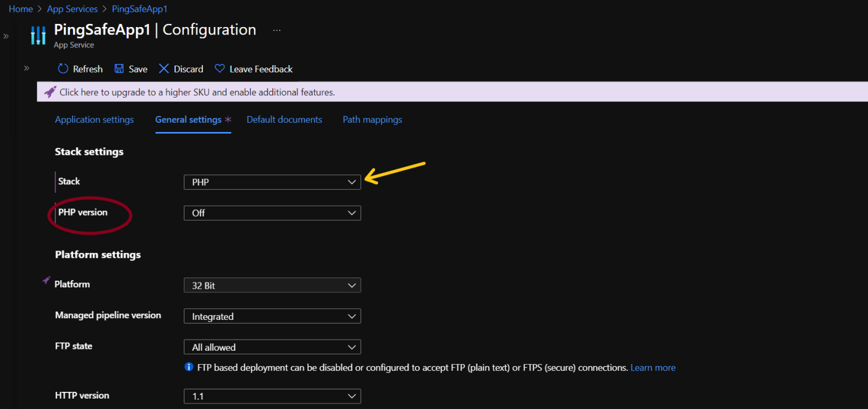Click the rocket icon in upgrade banner
Viewport: 868px width, 409px height.
tap(50, 92)
